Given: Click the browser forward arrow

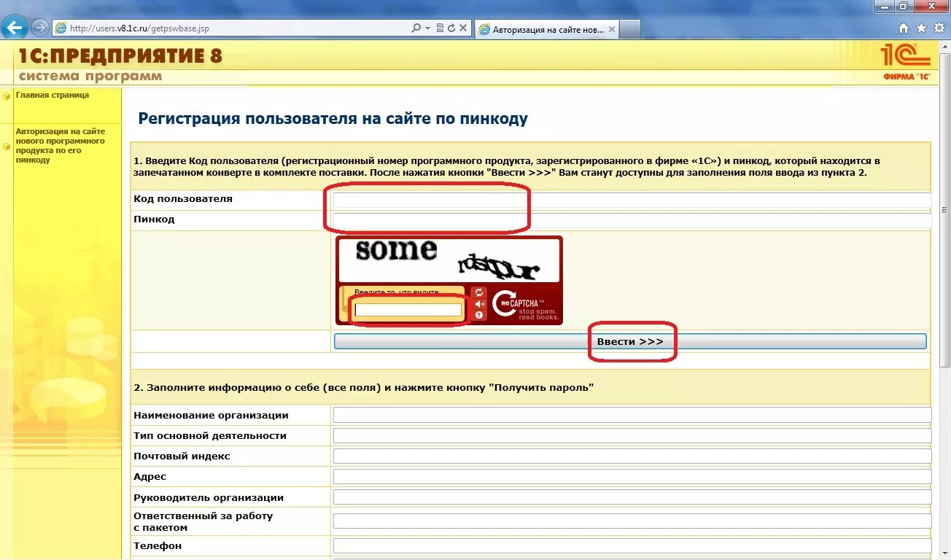Looking at the screenshot, I should click(39, 28).
